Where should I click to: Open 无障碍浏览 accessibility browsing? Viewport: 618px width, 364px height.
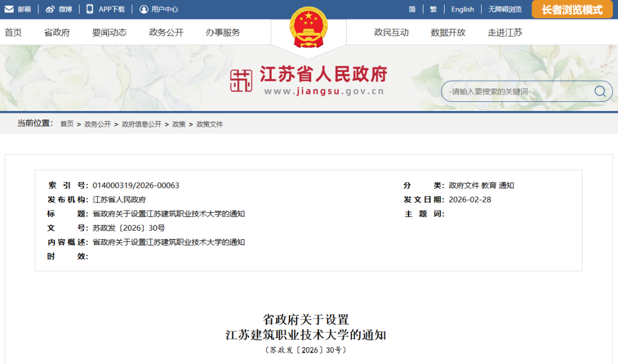point(505,9)
